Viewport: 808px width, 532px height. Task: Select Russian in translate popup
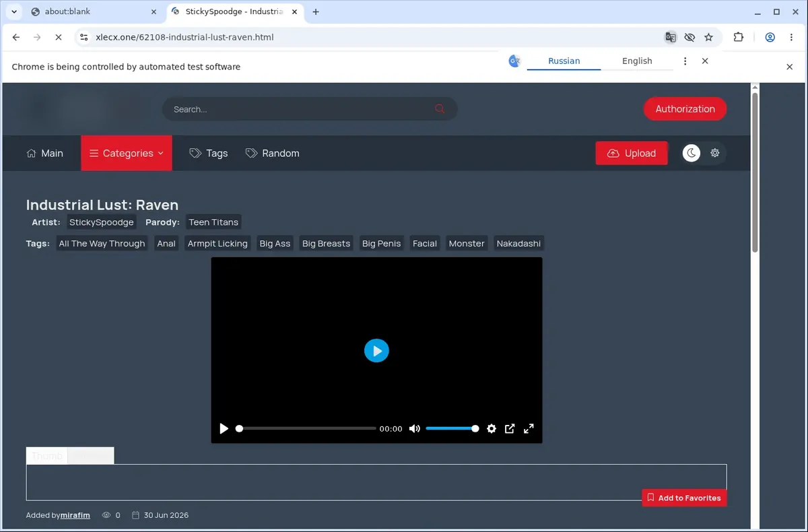(x=564, y=61)
